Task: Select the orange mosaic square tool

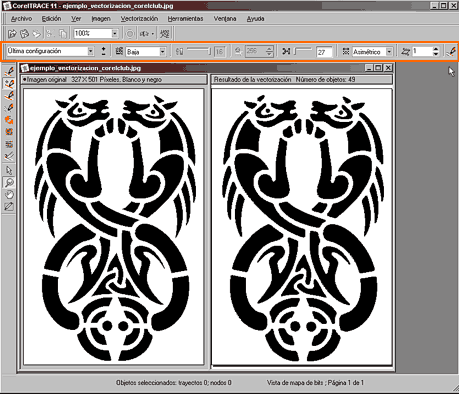Action: [x=9, y=132]
